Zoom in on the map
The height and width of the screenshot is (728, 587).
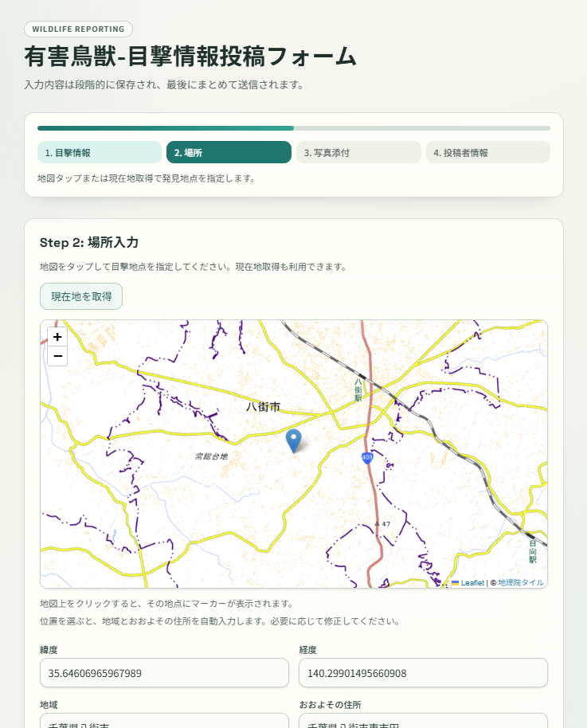pyautogui.click(x=57, y=337)
